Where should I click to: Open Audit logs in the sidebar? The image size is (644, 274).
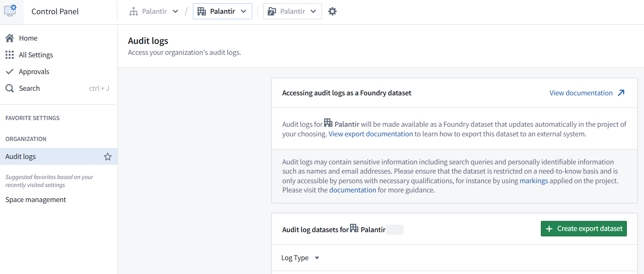20,156
